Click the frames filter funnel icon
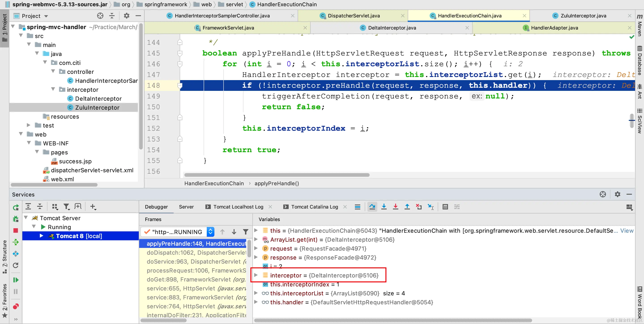This screenshot has width=644, height=324. 245,232
